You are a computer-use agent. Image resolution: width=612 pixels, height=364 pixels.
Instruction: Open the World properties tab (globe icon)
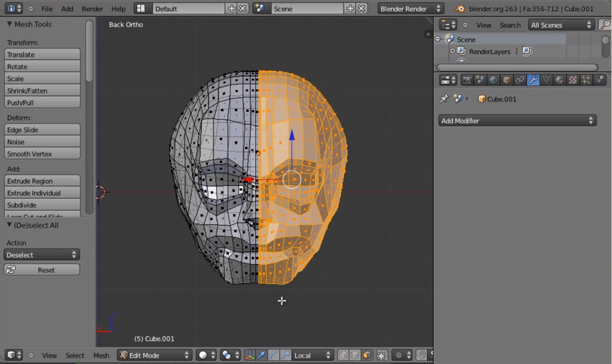(x=493, y=80)
